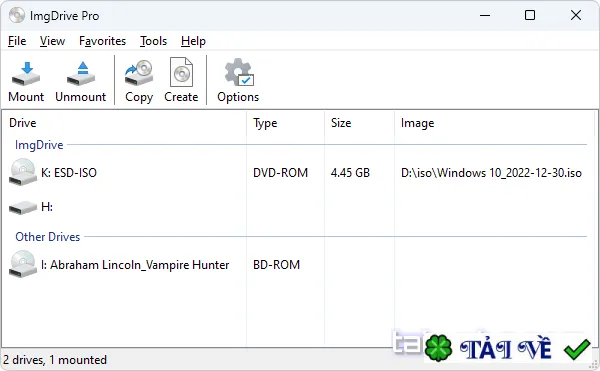
Task: Click the Unmount toolbar icon
Action: (x=81, y=74)
